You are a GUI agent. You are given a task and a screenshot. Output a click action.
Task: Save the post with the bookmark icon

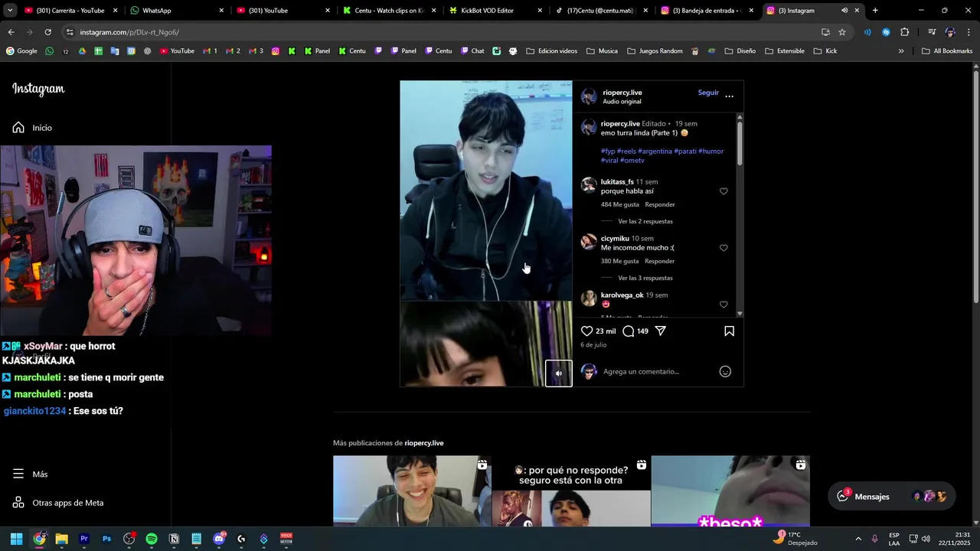729,331
